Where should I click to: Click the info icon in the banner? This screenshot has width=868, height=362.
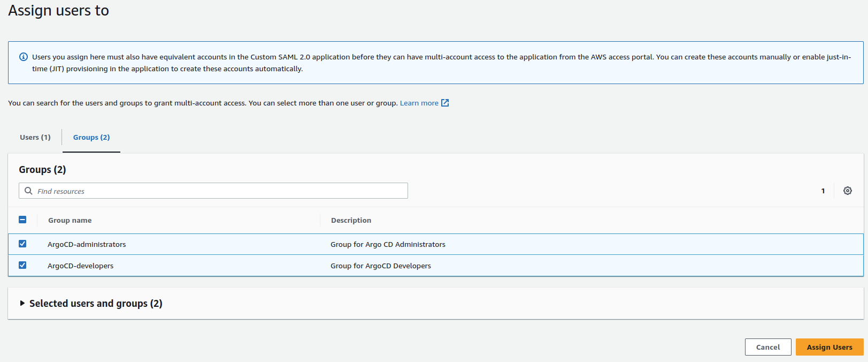point(24,57)
